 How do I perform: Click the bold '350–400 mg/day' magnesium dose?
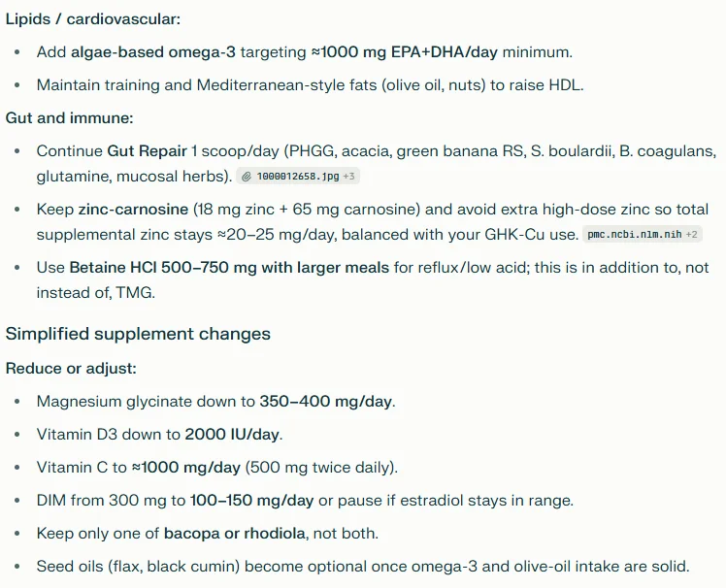326,402
